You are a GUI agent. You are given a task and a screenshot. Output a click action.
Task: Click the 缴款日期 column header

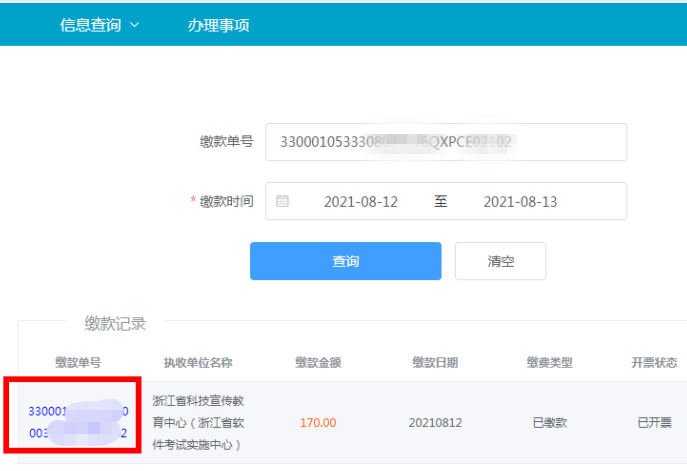(x=435, y=362)
